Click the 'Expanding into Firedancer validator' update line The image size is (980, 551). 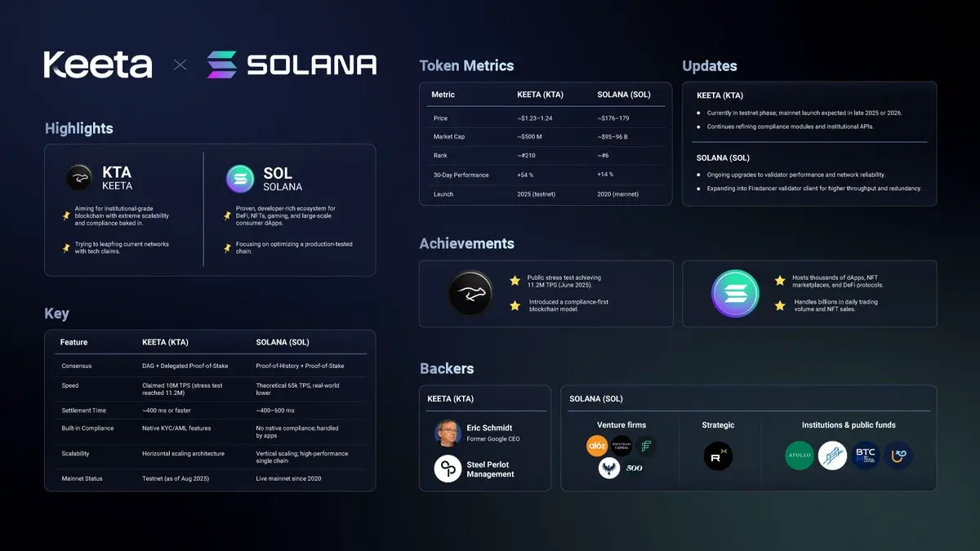point(814,189)
